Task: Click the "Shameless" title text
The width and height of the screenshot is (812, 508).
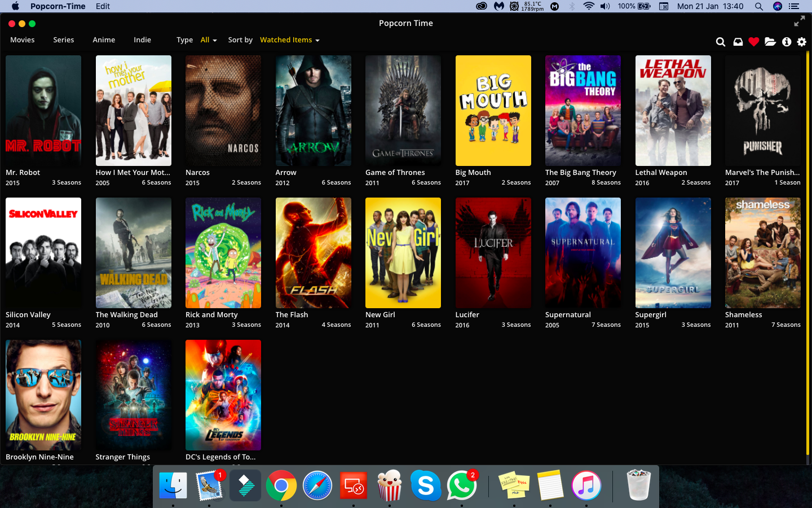Action: tap(743, 315)
